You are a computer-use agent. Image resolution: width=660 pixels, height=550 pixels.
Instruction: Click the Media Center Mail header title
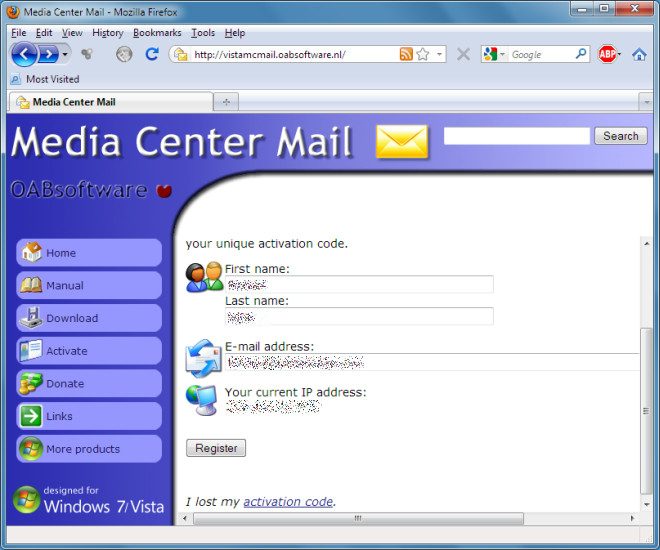tap(181, 142)
